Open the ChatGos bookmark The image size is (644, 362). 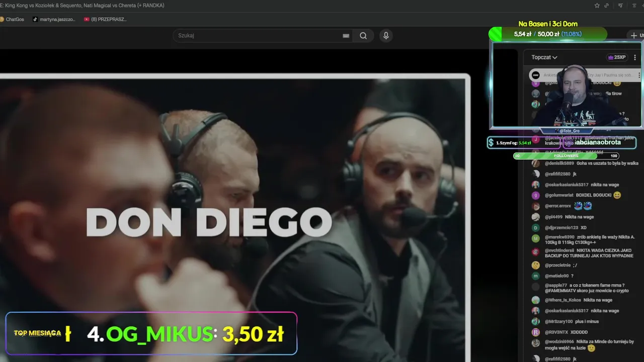point(12,19)
